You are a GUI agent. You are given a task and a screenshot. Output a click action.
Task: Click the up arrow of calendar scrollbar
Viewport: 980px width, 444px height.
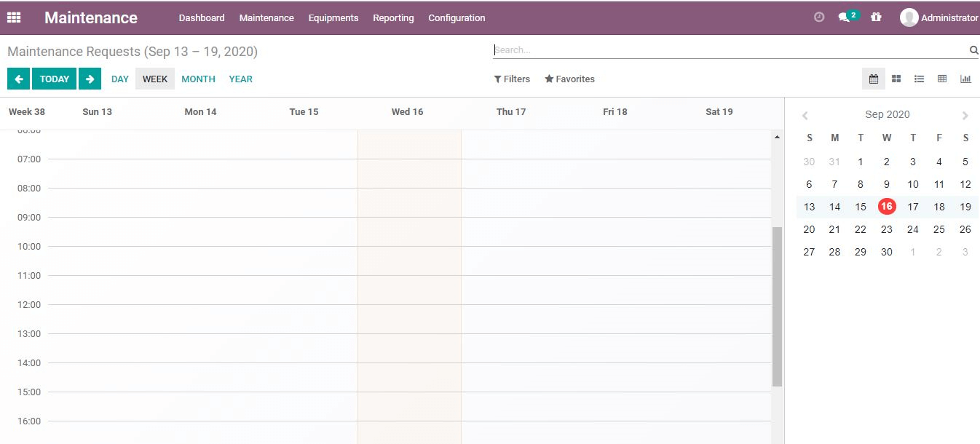(777, 137)
